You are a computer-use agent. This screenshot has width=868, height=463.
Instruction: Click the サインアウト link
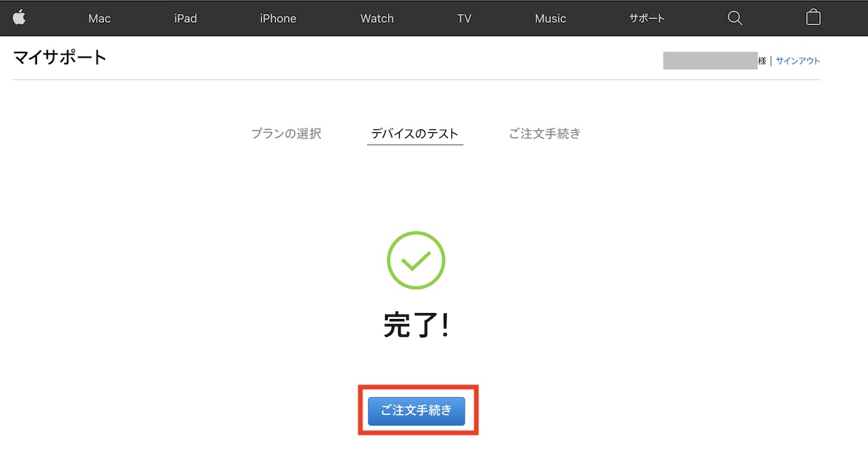[x=798, y=61]
